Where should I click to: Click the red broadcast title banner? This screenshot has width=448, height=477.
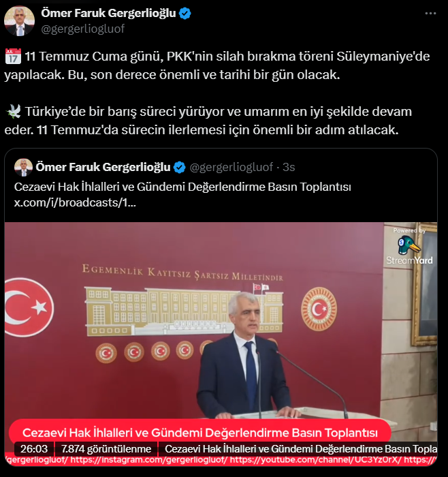coord(200,432)
